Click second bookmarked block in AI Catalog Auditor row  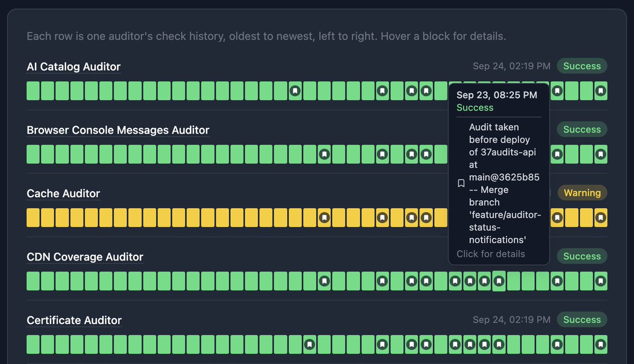pos(383,91)
